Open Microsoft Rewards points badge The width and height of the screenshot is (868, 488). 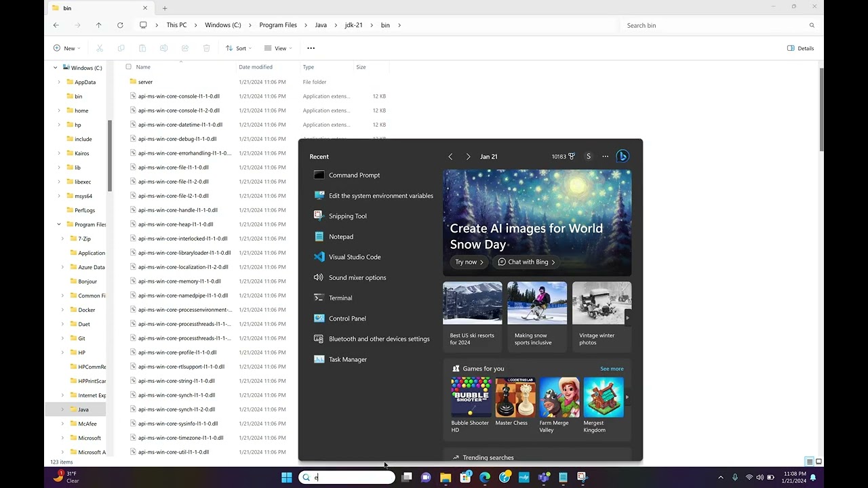coord(564,156)
